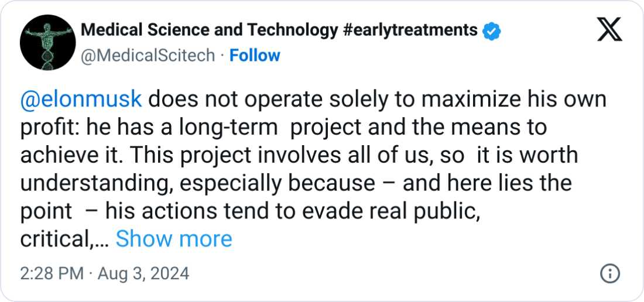Click the 2:28 PM time
The image size is (644, 302).
52,273
